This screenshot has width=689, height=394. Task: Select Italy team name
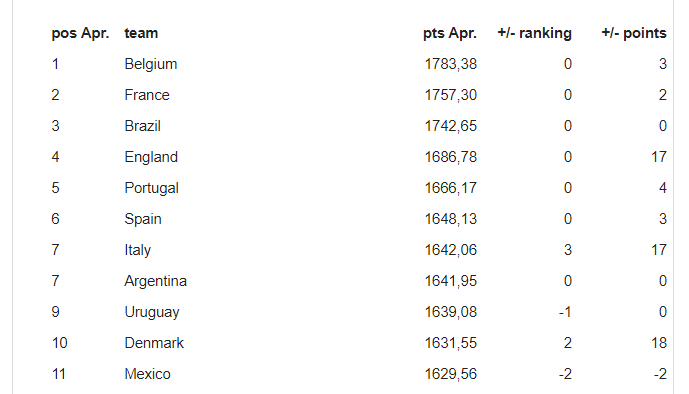coord(138,250)
